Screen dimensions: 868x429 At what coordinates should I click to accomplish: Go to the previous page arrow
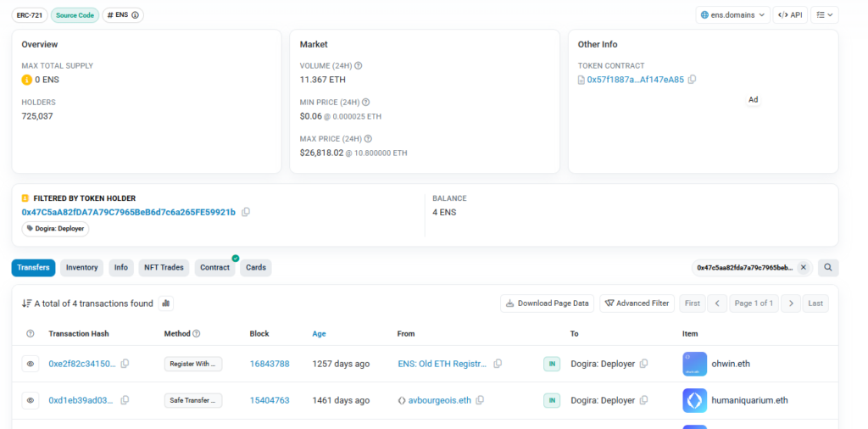coord(717,304)
